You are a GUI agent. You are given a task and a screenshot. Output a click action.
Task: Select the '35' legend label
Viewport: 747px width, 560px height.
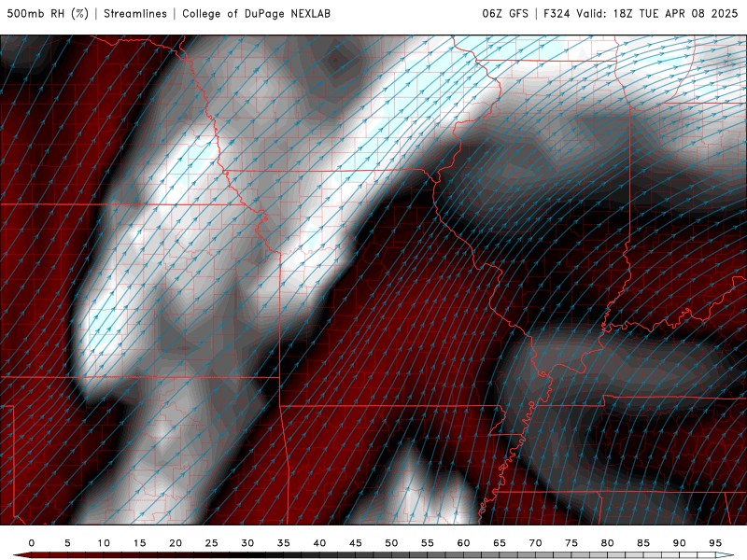point(284,543)
